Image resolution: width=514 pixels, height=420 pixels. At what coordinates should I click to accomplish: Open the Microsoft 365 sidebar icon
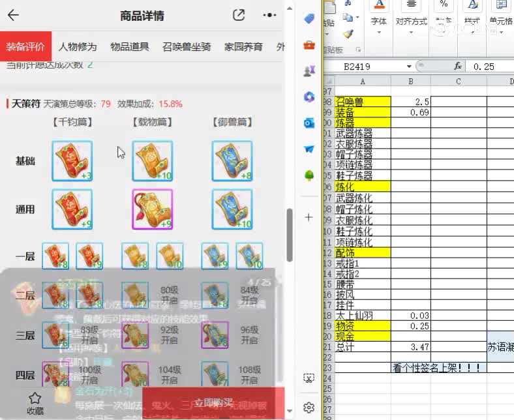tap(309, 97)
